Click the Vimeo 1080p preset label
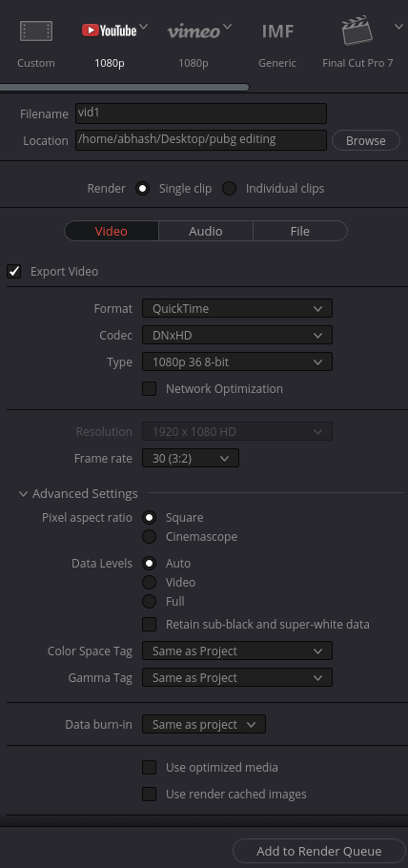Viewport: 408px width, 868px height. pos(194,63)
